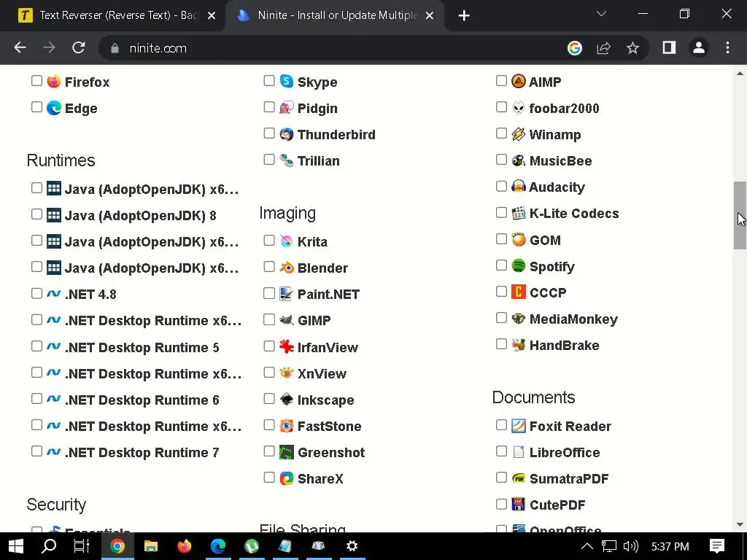Share this page via share icon
The image size is (747, 560).
603,47
